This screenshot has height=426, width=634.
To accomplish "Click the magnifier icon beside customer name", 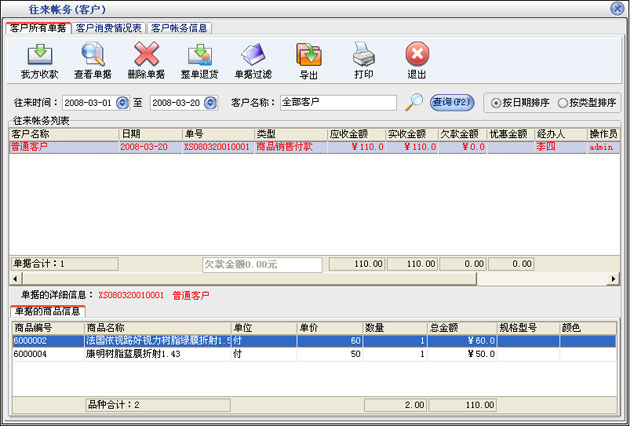I will click(414, 102).
